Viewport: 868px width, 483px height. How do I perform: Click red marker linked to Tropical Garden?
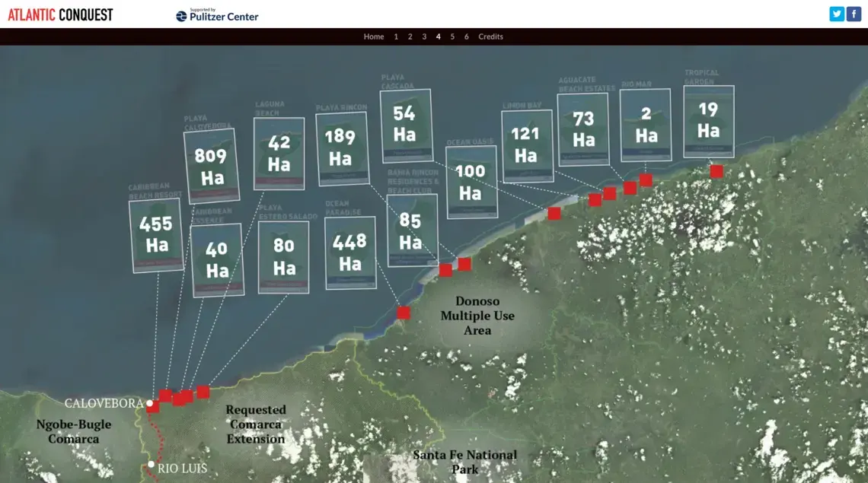(716, 171)
